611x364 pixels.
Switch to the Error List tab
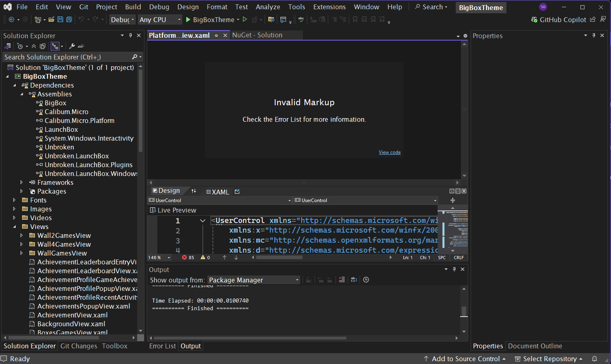click(163, 346)
